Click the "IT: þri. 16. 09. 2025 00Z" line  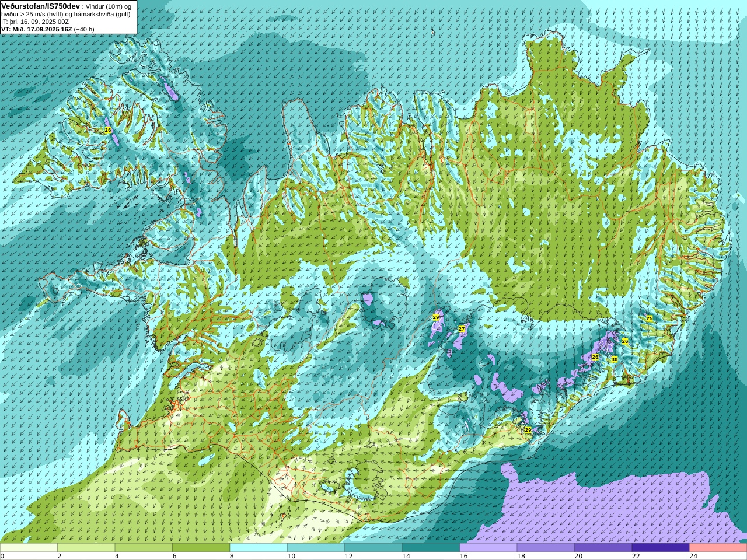tap(34, 22)
